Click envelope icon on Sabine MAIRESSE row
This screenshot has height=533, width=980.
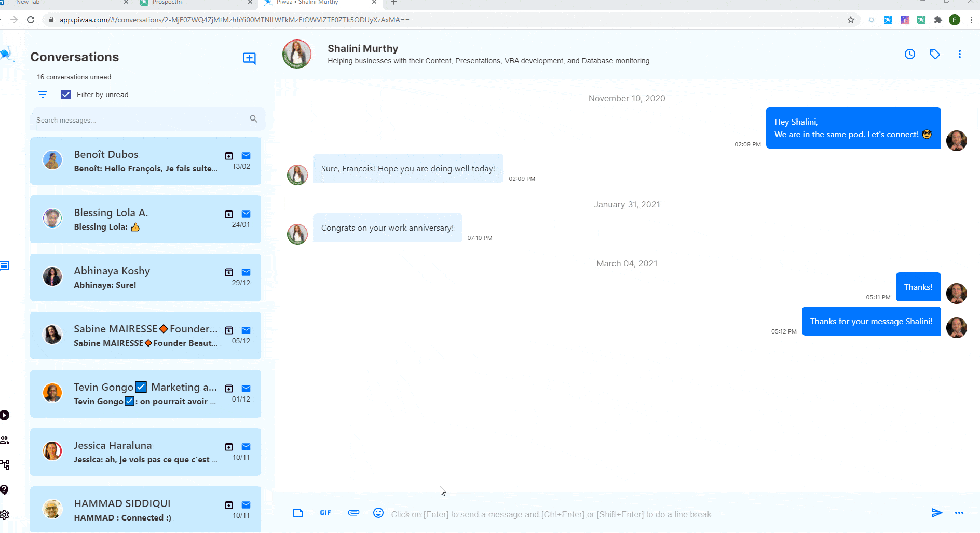(246, 330)
